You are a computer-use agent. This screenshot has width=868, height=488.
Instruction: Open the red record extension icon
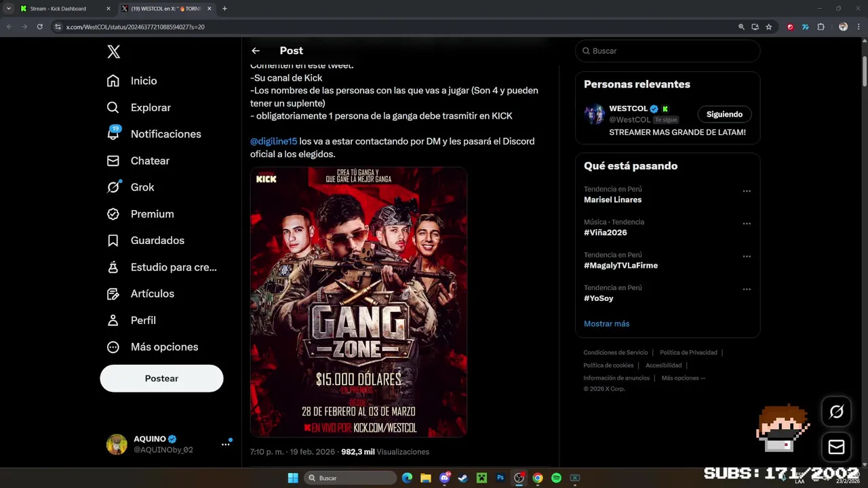tap(790, 27)
